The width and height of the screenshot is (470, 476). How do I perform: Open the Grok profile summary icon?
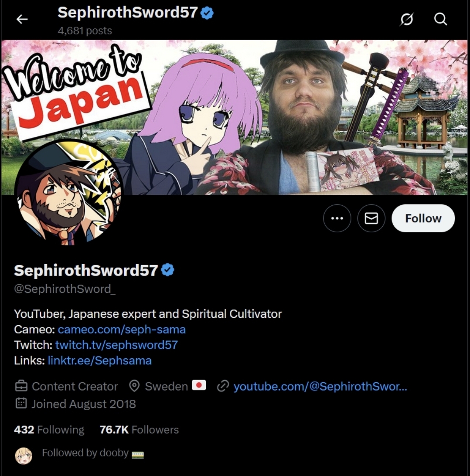(406, 19)
